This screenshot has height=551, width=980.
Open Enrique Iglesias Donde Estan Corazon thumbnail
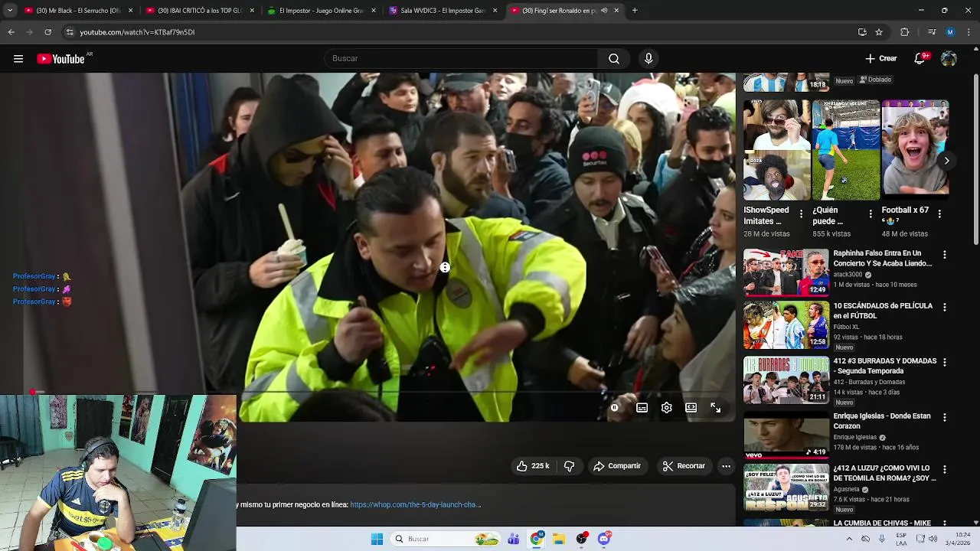786,435
